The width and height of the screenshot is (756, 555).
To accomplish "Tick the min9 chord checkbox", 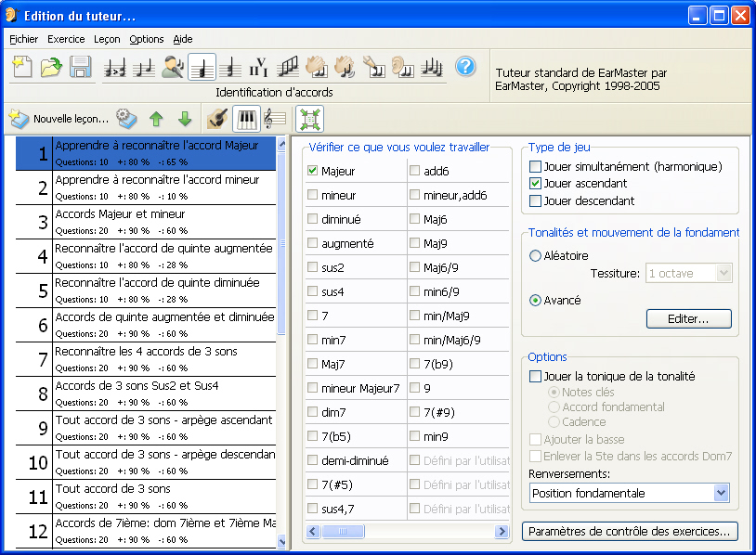I will (x=414, y=436).
